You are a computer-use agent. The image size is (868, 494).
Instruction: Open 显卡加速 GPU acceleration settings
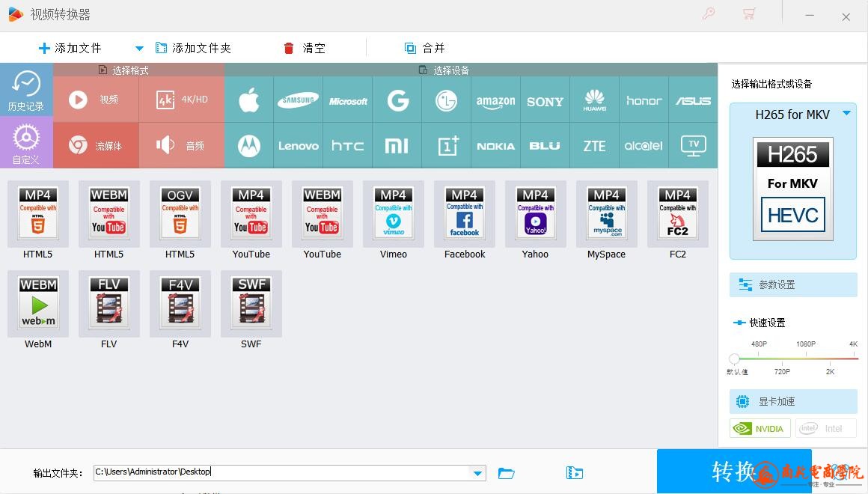[x=793, y=401]
